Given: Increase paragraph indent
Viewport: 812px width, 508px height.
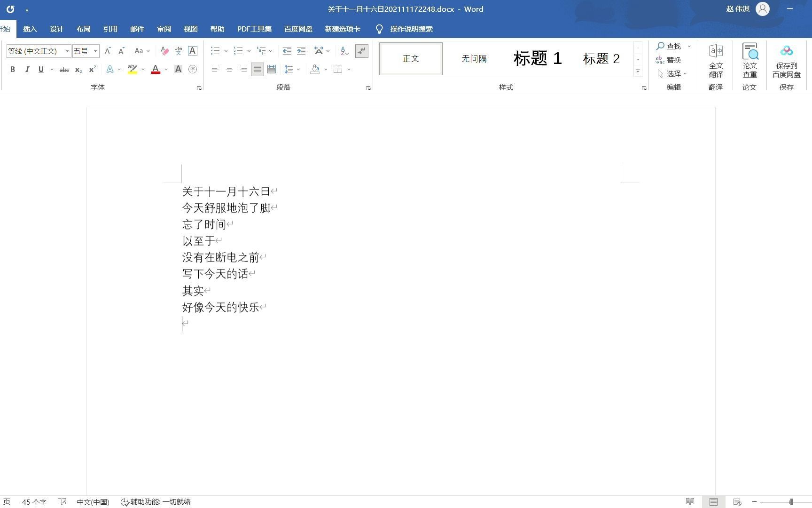Looking at the screenshot, I should [x=301, y=51].
